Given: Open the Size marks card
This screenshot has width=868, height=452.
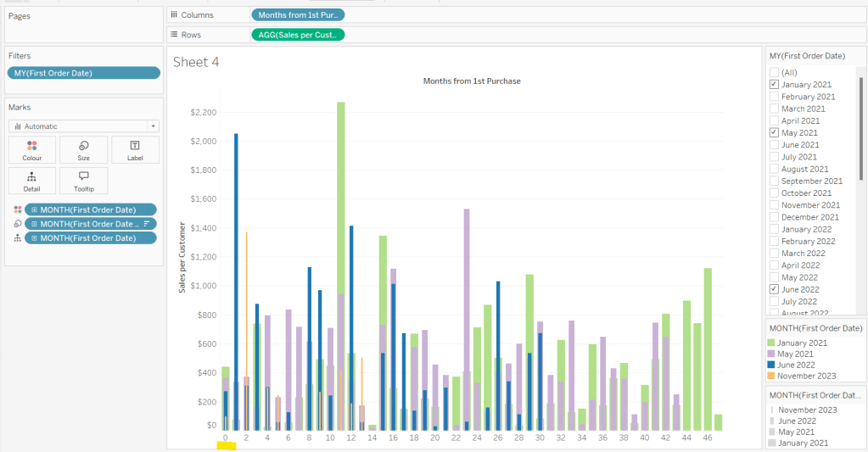Looking at the screenshot, I should pyautogui.click(x=83, y=150).
